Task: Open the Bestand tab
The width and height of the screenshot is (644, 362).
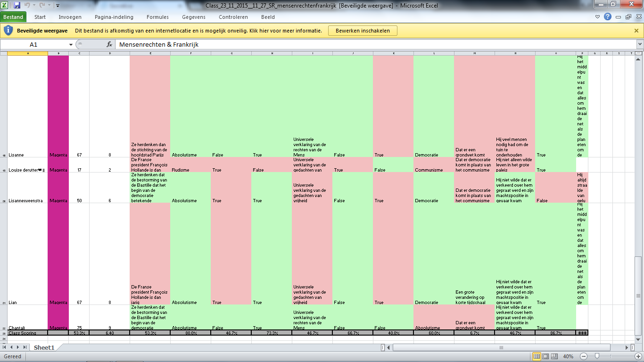Action: [x=13, y=17]
